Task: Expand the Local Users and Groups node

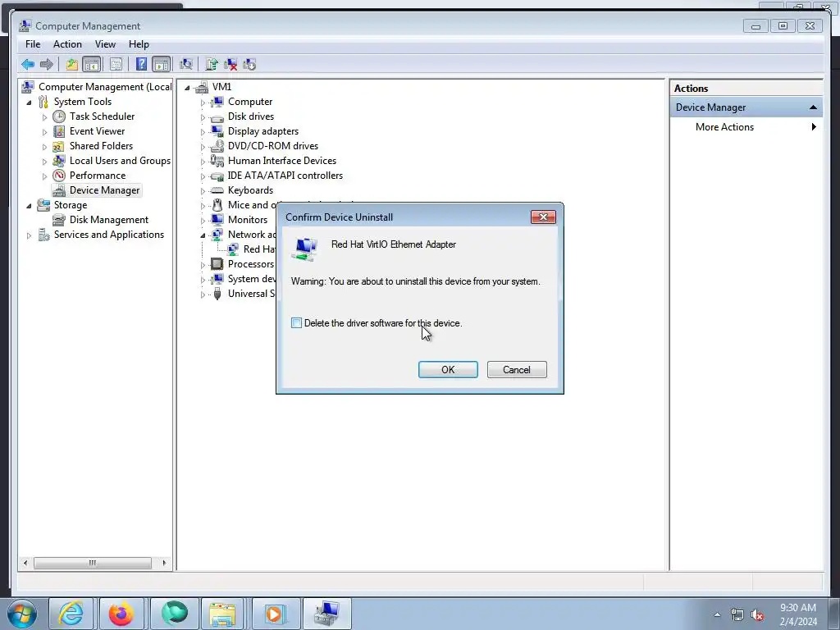Action: (44, 162)
